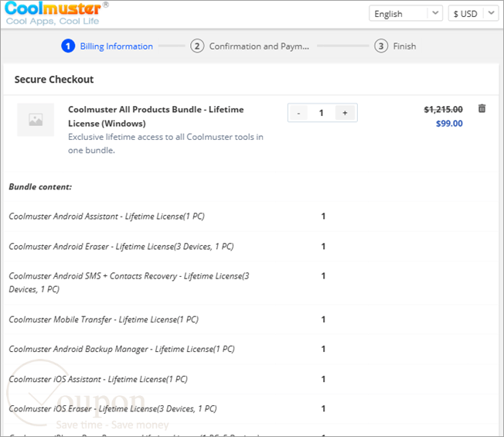Click Cool Apps, Cool Life tagline

click(x=53, y=21)
